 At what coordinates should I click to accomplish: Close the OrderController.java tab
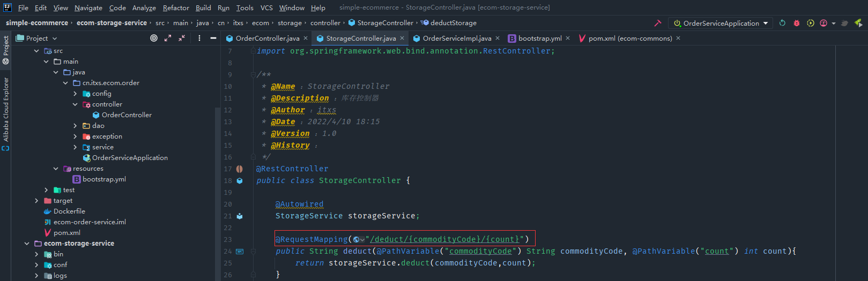[x=306, y=38]
